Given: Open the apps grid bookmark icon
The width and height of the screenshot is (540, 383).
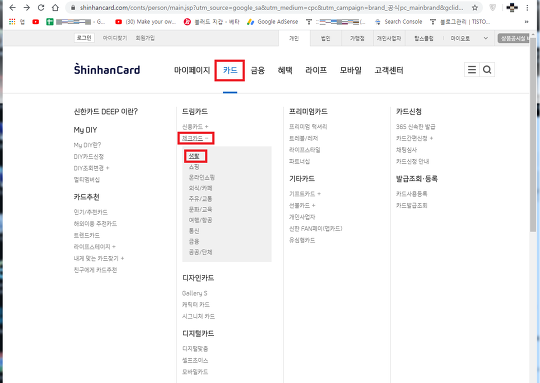Looking at the screenshot, I should [12, 22].
